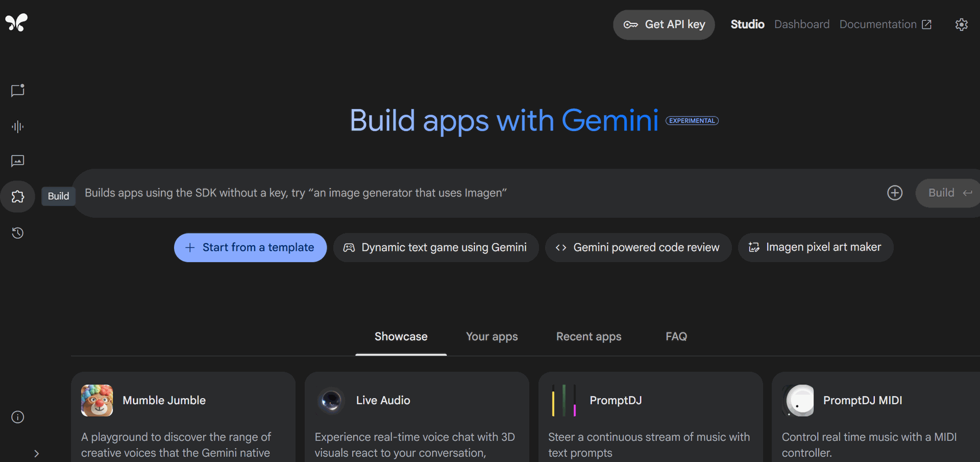This screenshot has width=980, height=462.
Task: Click the EXPERIMENTAL badge beside heading
Action: tap(692, 121)
